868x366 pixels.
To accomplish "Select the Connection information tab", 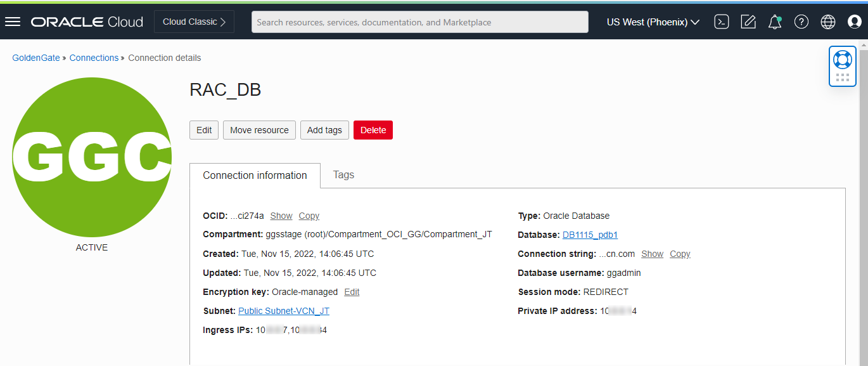I will tap(255, 175).
